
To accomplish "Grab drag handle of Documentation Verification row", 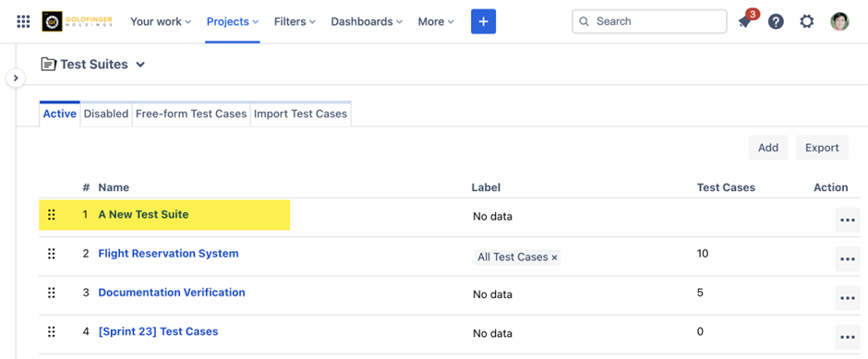I will click(52, 293).
